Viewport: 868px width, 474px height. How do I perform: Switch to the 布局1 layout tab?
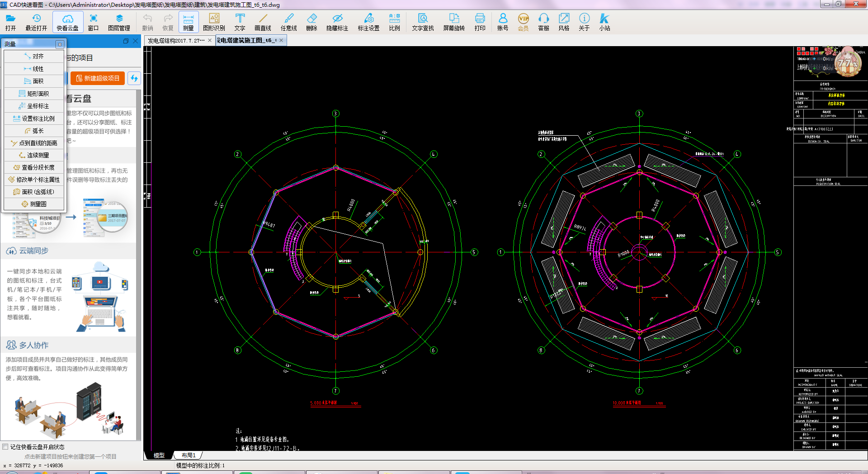pos(189,455)
